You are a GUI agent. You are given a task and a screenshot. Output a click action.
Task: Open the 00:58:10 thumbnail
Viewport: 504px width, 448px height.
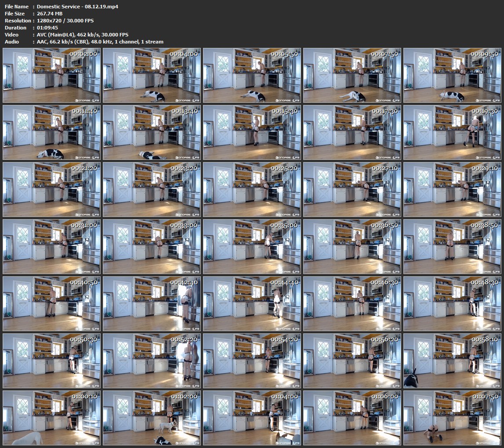click(x=452, y=361)
